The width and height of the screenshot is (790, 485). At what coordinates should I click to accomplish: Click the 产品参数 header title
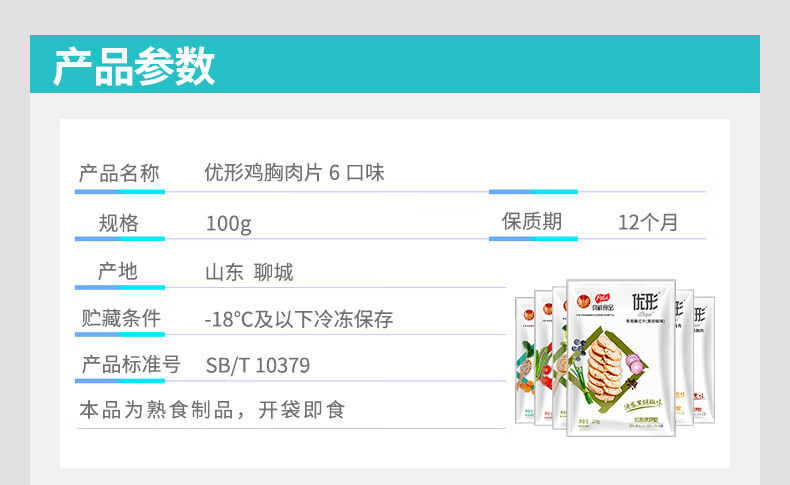(x=134, y=65)
